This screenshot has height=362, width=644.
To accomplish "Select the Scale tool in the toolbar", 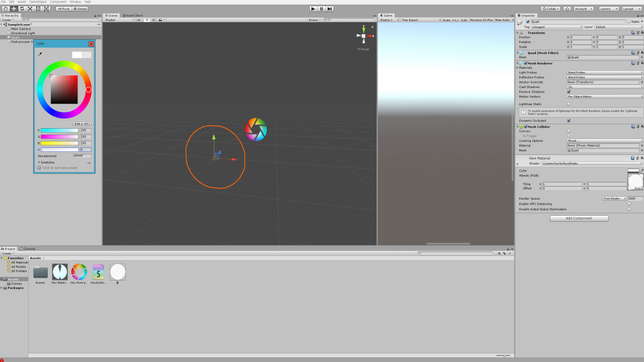I will pyautogui.click(x=30, y=9).
